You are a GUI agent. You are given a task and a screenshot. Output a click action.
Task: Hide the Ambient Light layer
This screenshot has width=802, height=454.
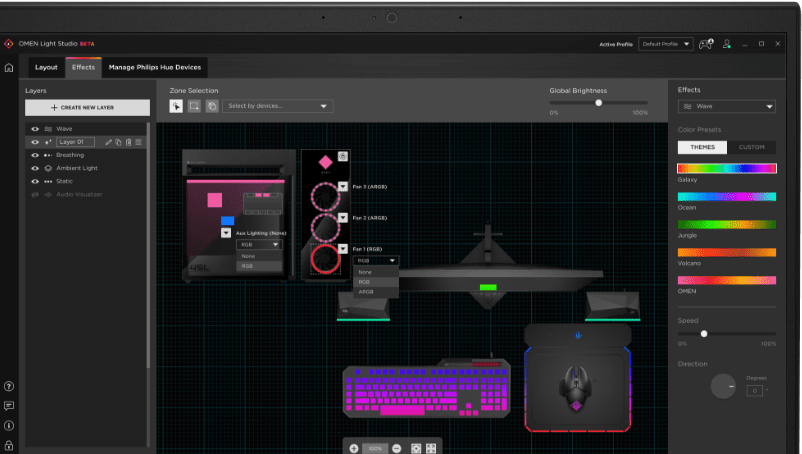(x=35, y=168)
